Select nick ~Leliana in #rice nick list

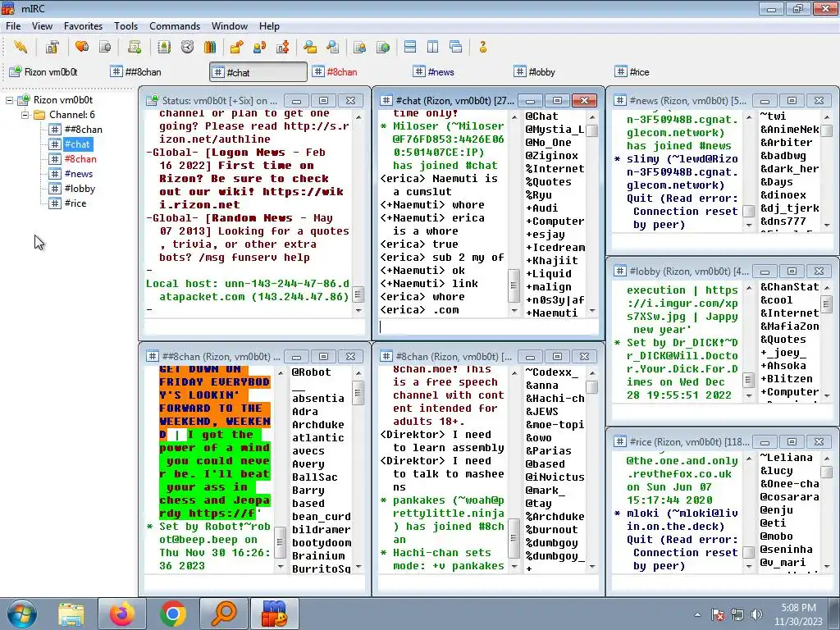pyautogui.click(x=786, y=458)
